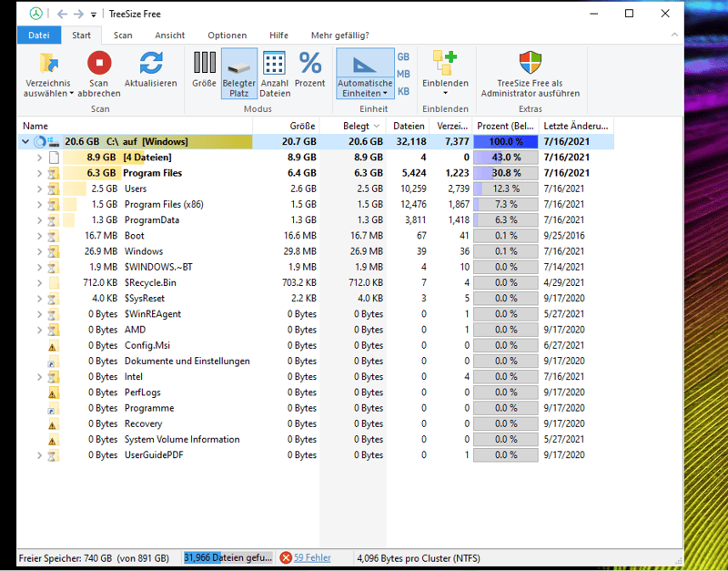Enable Prozent display mode

point(310,63)
